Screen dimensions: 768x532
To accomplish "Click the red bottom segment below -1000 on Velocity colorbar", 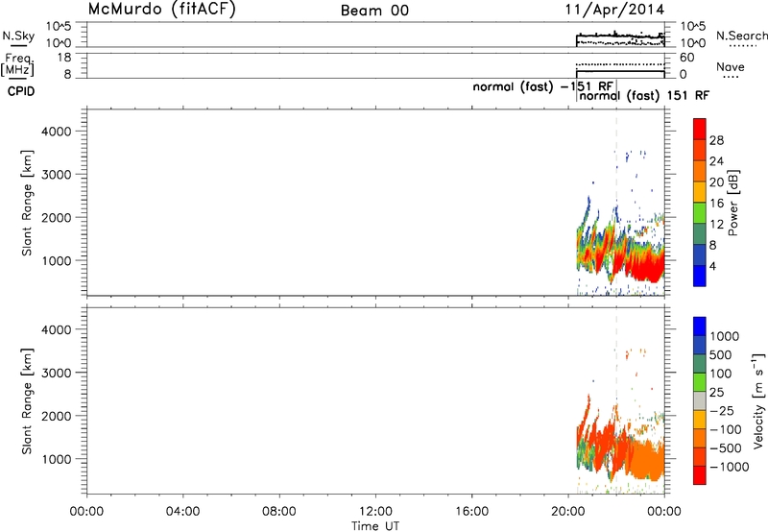I will (x=700, y=475).
